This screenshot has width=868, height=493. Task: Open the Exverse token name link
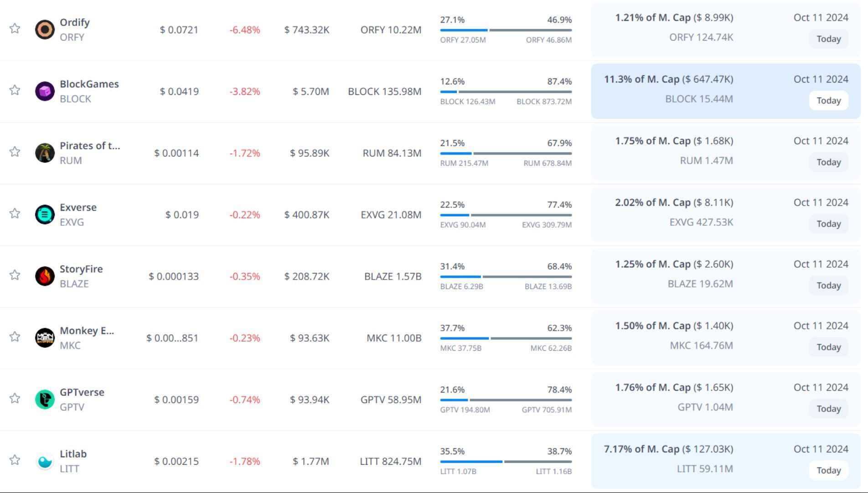78,207
